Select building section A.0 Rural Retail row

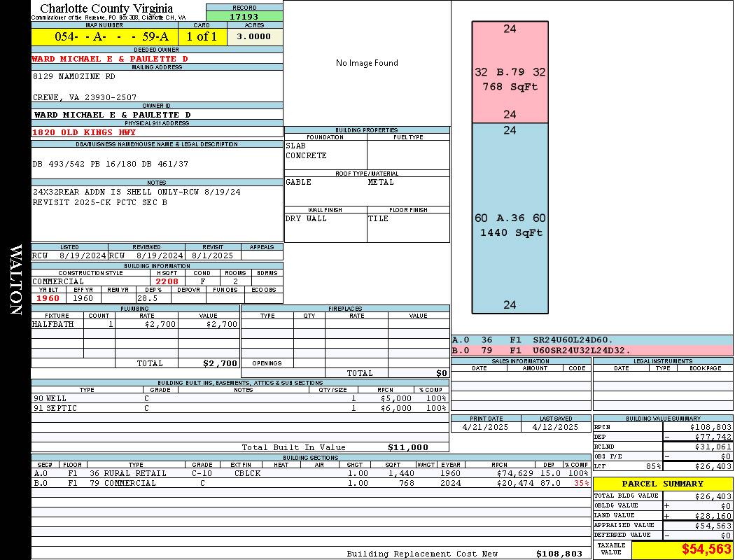tap(311, 473)
